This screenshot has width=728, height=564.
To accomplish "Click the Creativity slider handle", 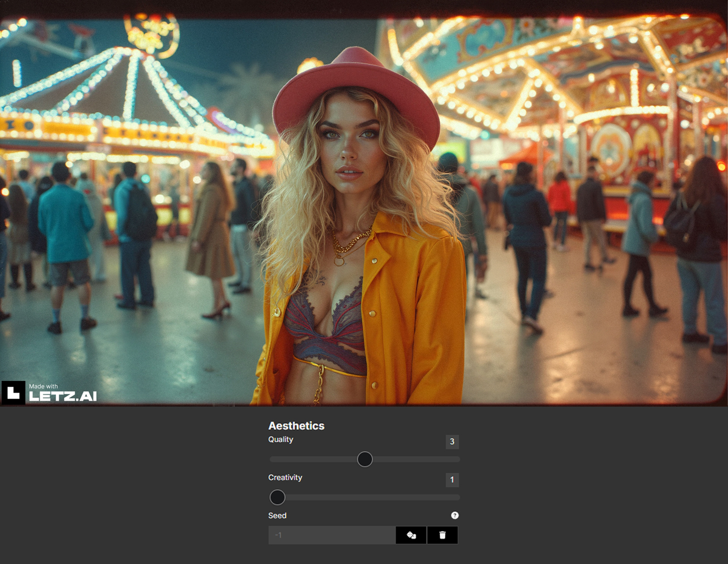I will pos(278,497).
